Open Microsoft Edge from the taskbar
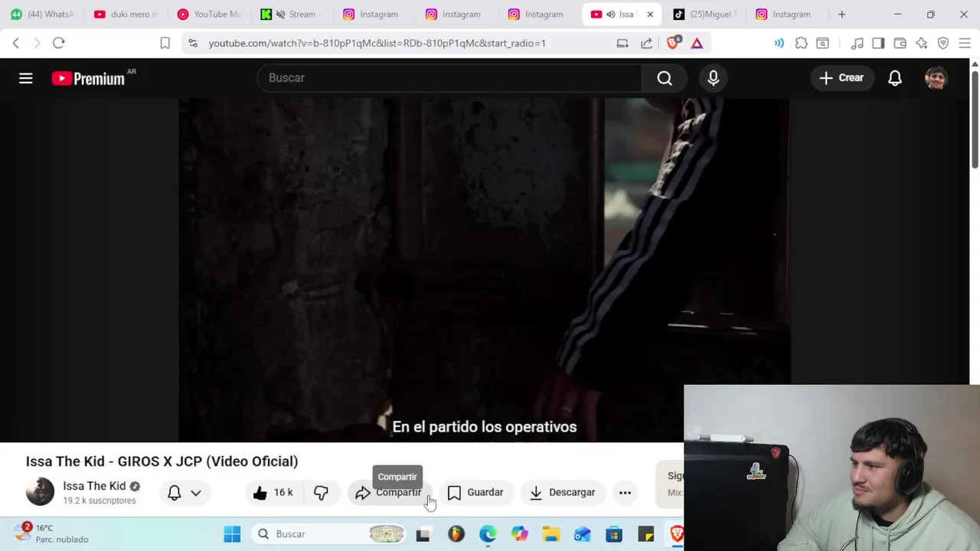Image resolution: width=980 pixels, height=551 pixels. pyautogui.click(x=488, y=534)
